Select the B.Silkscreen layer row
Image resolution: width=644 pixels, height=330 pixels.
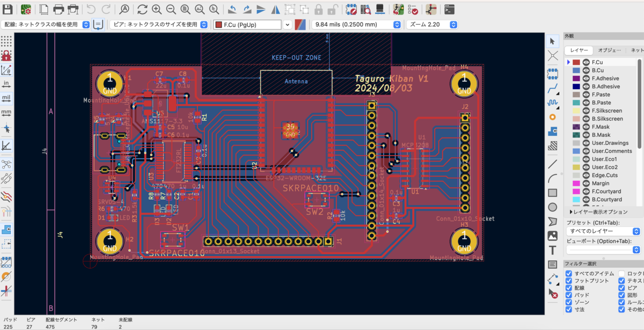[601, 119]
